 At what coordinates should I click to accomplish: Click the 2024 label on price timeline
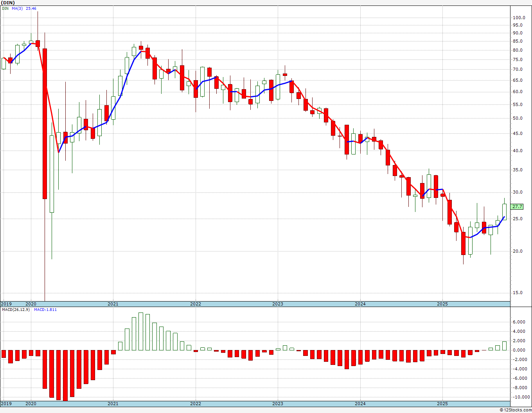tap(360, 304)
